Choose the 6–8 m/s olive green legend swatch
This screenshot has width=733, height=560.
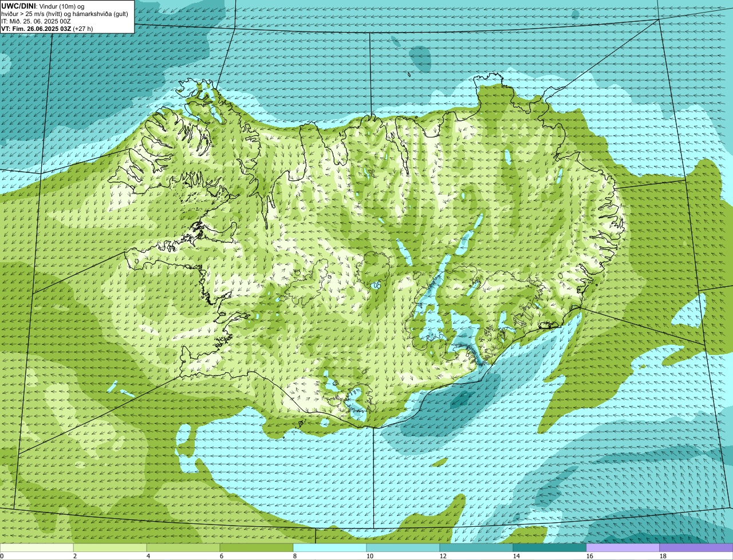[257, 548]
